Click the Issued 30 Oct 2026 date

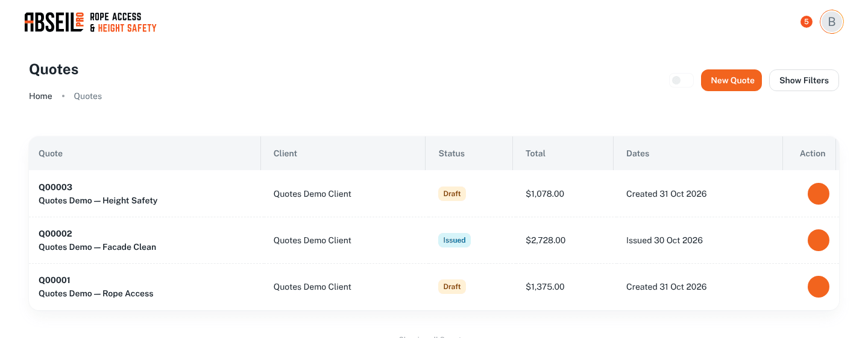[664, 240]
